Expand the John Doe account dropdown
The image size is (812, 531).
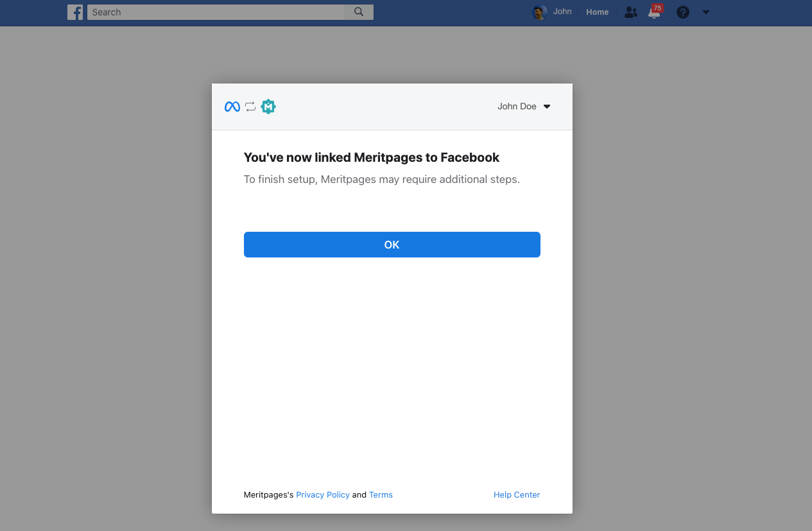(524, 106)
